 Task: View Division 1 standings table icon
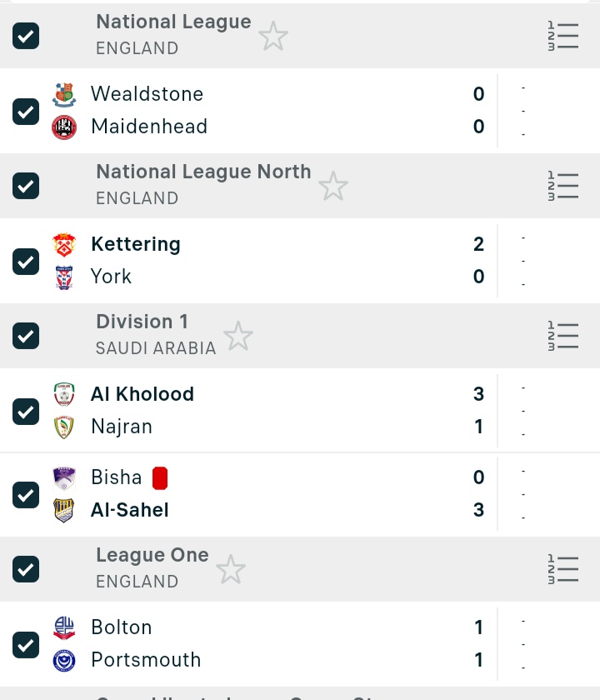[562, 336]
